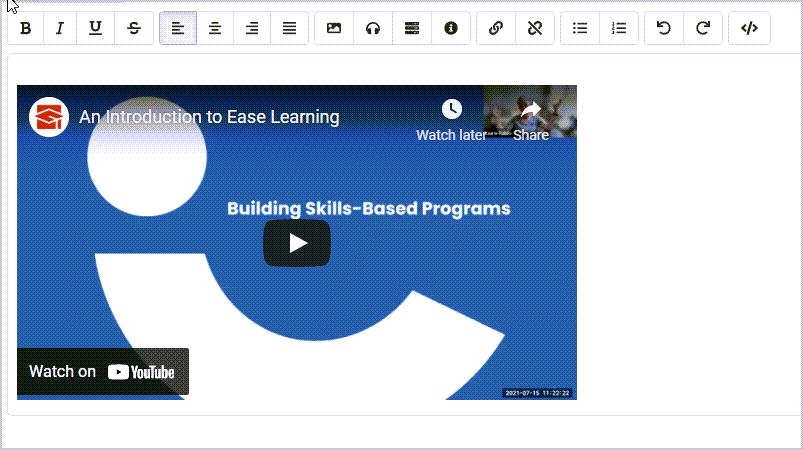The width and height of the screenshot is (803, 450).
Task: Share the video via arrow icon
Action: (x=531, y=109)
